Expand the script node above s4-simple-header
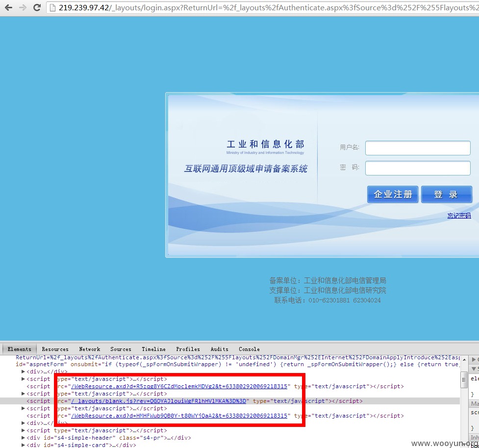This screenshot has height=448, width=479. coord(23,430)
